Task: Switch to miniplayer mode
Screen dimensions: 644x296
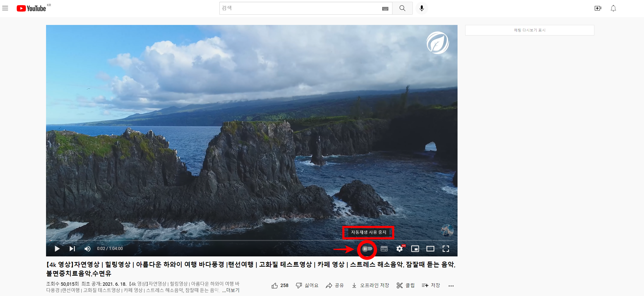Action: (x=415, y=249)
